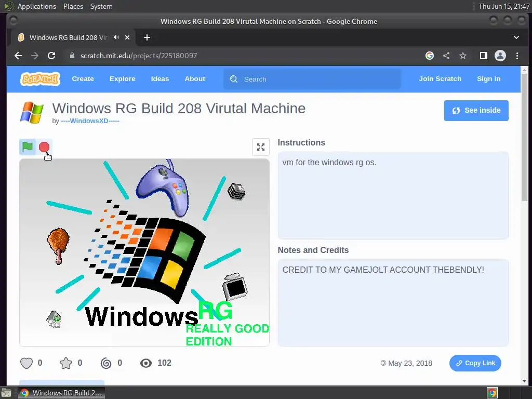Reload the page in Chrome

51,56
